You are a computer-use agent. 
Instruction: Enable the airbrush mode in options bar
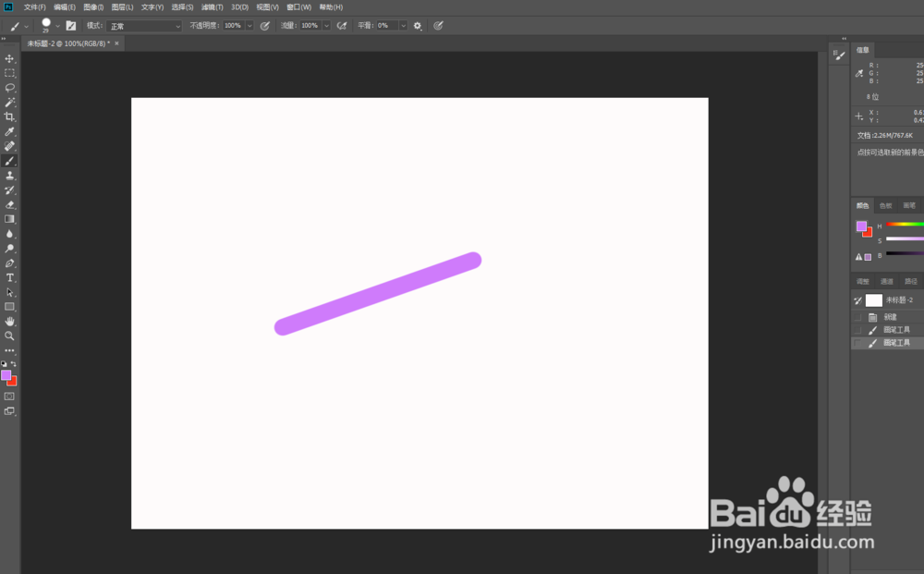point(341,25)
